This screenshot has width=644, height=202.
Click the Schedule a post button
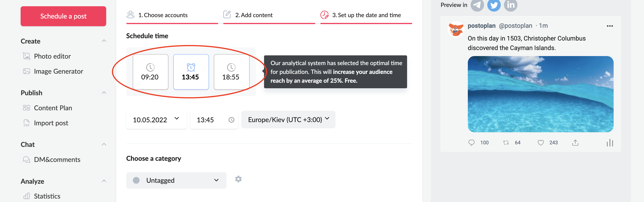pyautogui.click(x=63, y=16)
